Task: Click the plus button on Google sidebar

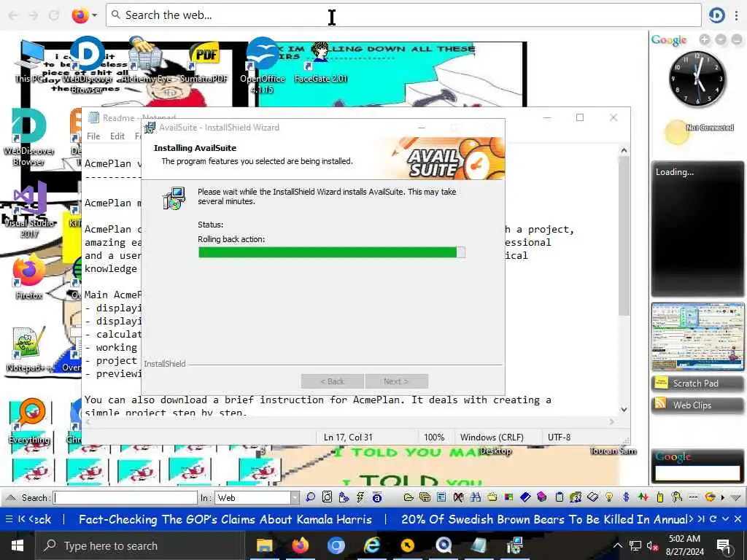Action: pyautogui.click(x=705, y=40)
